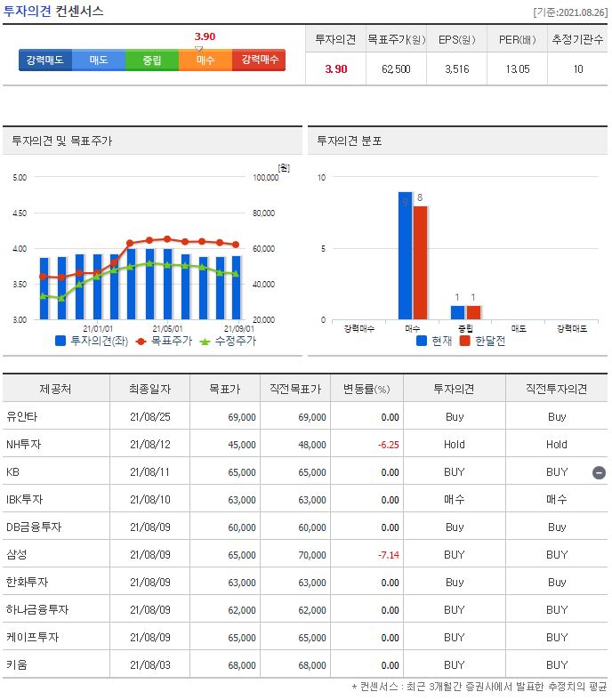Toggle 현재 legend in distribution chart
This screenshot has width=612, height=700.
click(434, 341)
